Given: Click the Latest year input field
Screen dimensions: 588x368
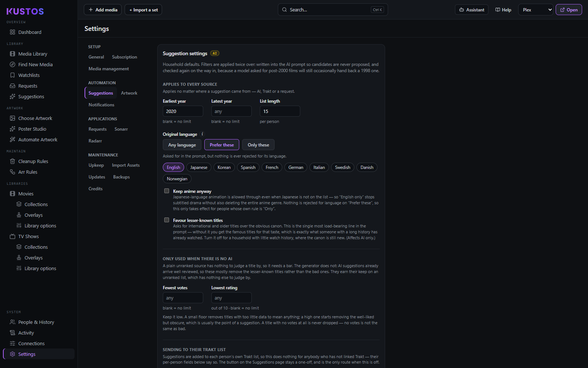Looking at the screenshot, I should click(232, 111).
